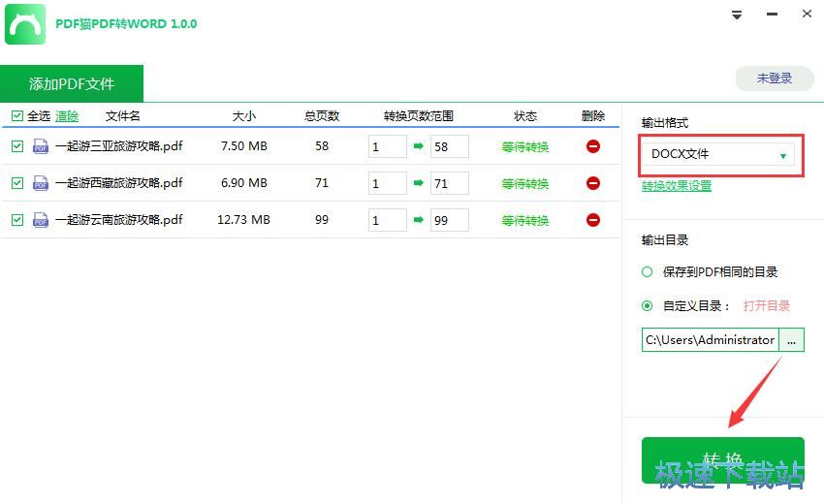Uncheck the 一起游云南旅游攻略.pdf checkbox
The image size is (824, 504).
point(17,220)
